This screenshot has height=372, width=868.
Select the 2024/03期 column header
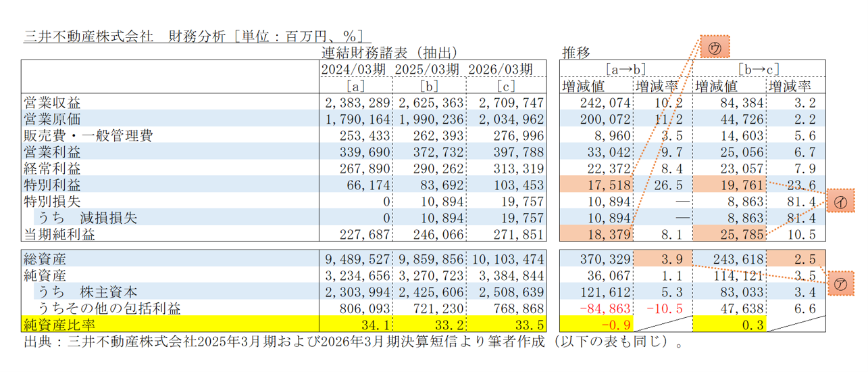355,70
